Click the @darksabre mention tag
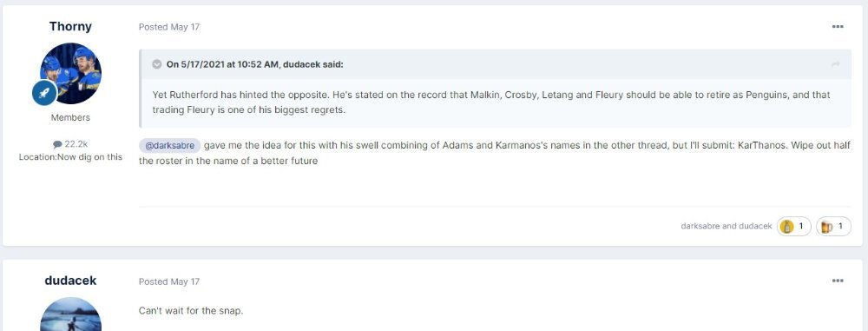The image size is (868, 331). (x=169, y=146)
